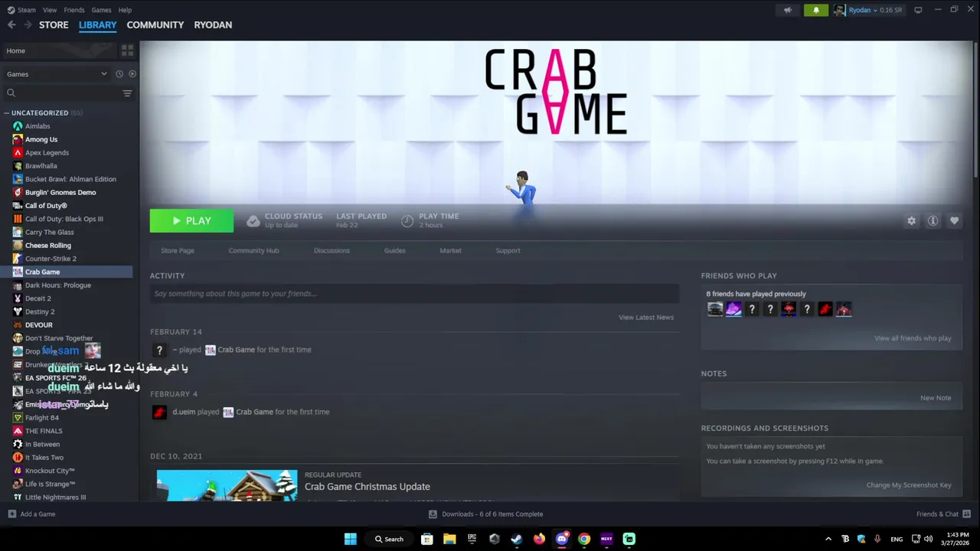The image size is (980, 551).
Task: Open the Community Hub link
Action: click(x=253, y=250)
